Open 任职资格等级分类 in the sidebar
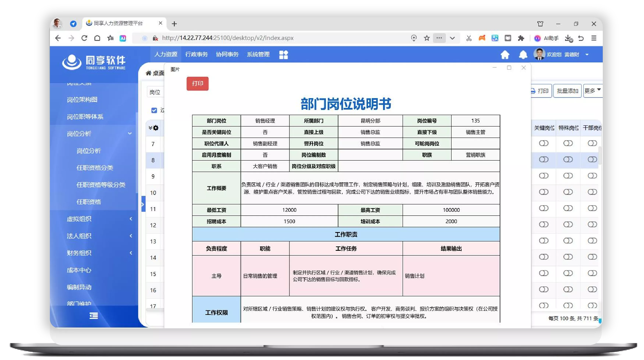Screen dimensions: 644x360 click(101, 185)
